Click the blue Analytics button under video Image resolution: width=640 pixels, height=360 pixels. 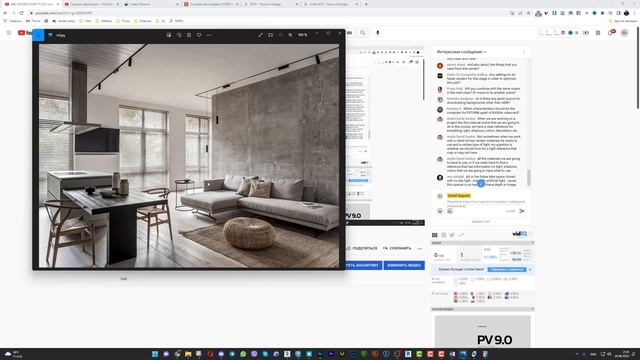point(363,265)
